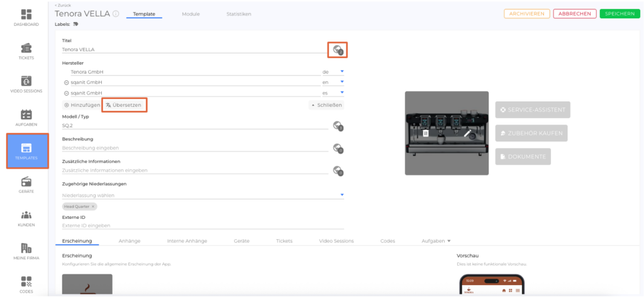The image size is (644, 297).
Task: Remove the Head Quarter chip
Action: (93, 206)
